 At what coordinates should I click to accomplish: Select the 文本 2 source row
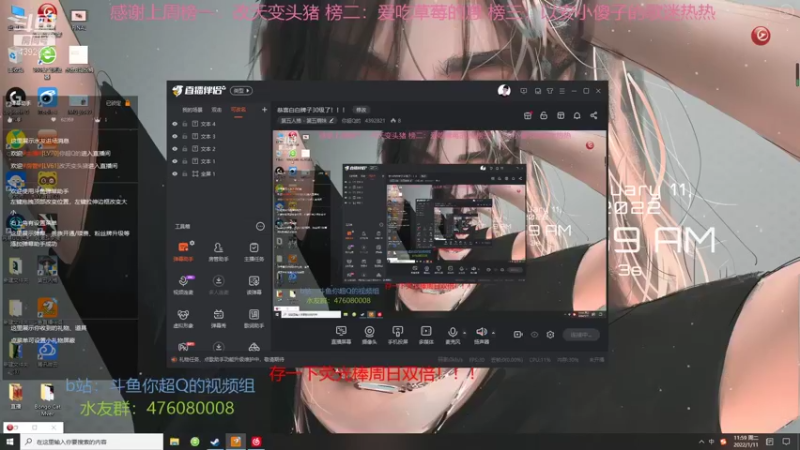point(219,149)
